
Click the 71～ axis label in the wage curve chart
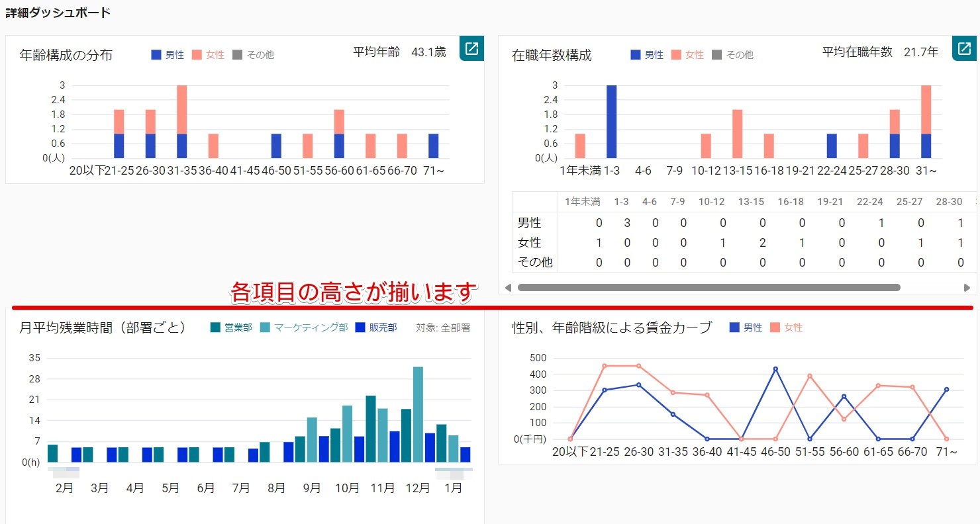[946, 452]
